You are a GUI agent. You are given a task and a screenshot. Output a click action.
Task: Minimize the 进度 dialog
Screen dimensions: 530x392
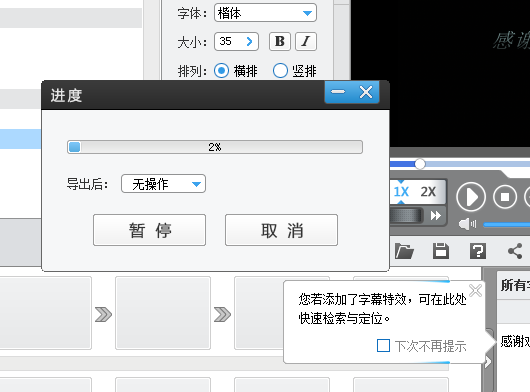click(338, 92)
